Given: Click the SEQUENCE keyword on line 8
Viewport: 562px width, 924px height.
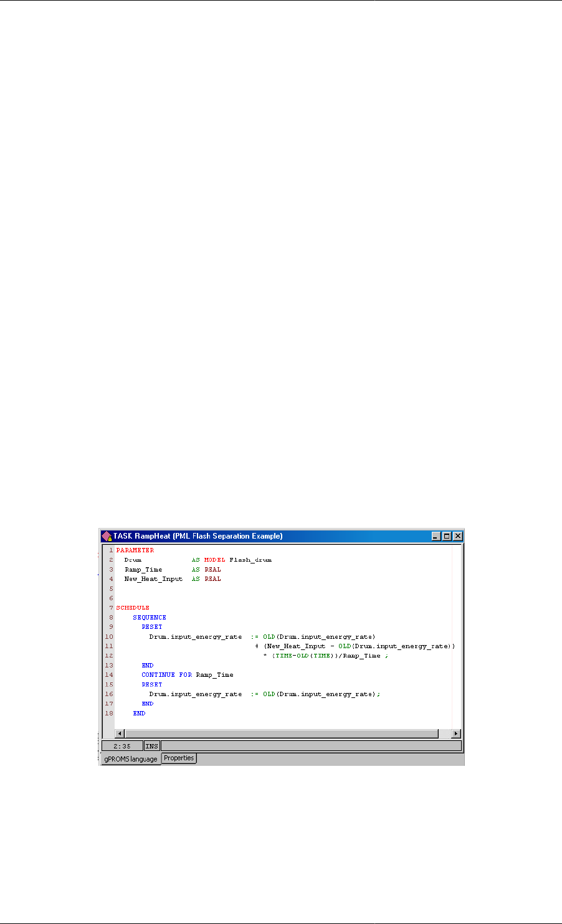Looking at the screenshot, I should pos(150,618).
